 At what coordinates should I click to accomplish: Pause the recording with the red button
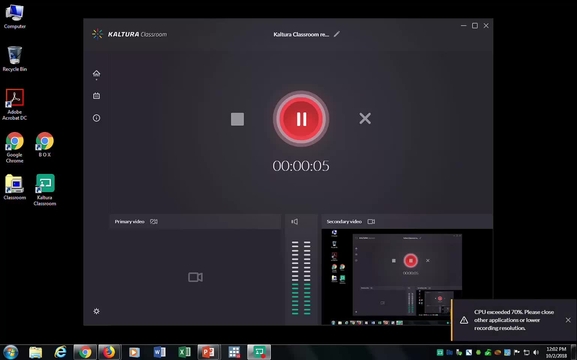tap(301, 119)
